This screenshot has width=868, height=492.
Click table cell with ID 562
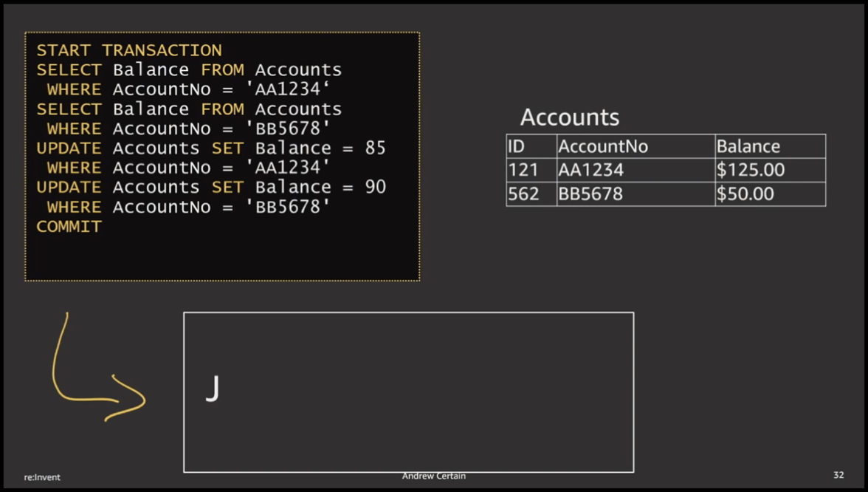coord(524,194)
